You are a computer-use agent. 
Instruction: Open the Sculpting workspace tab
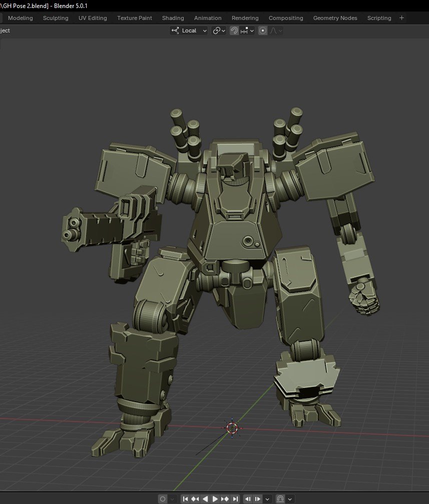pos(56,18)
